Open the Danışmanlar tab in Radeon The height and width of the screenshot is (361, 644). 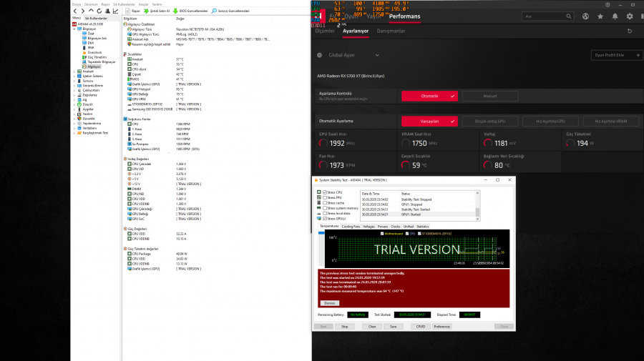[391, 31]
